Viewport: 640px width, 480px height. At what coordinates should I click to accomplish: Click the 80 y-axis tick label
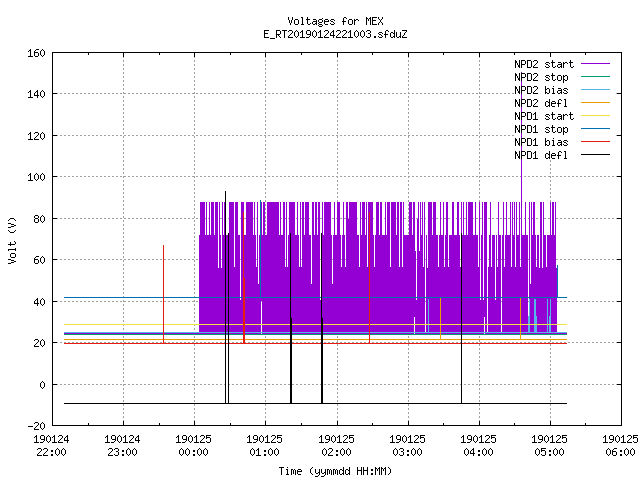pyautogui.click(x=39, y=219)
